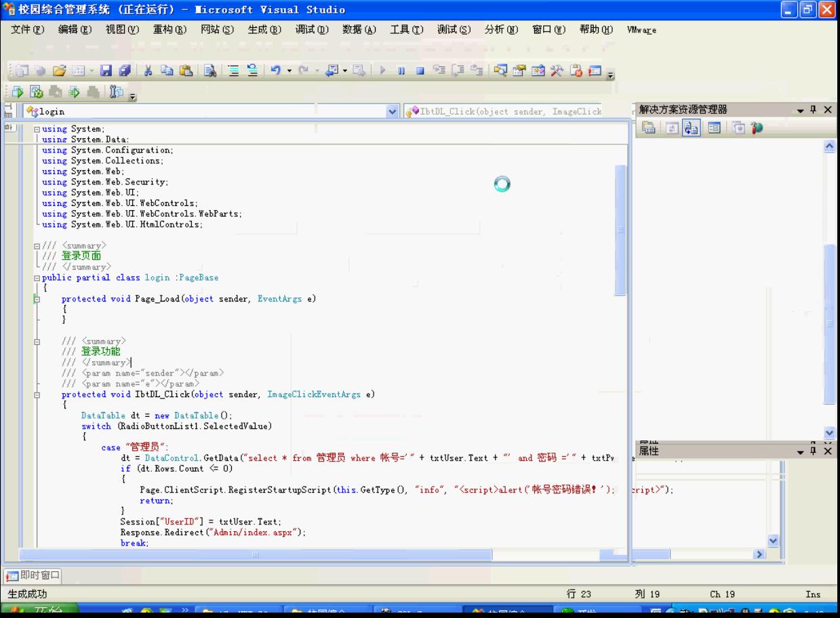Viewport: 840px width, 618px height.
Task: Open second toolbar options overflow arrow
Action: coord(132,96)
